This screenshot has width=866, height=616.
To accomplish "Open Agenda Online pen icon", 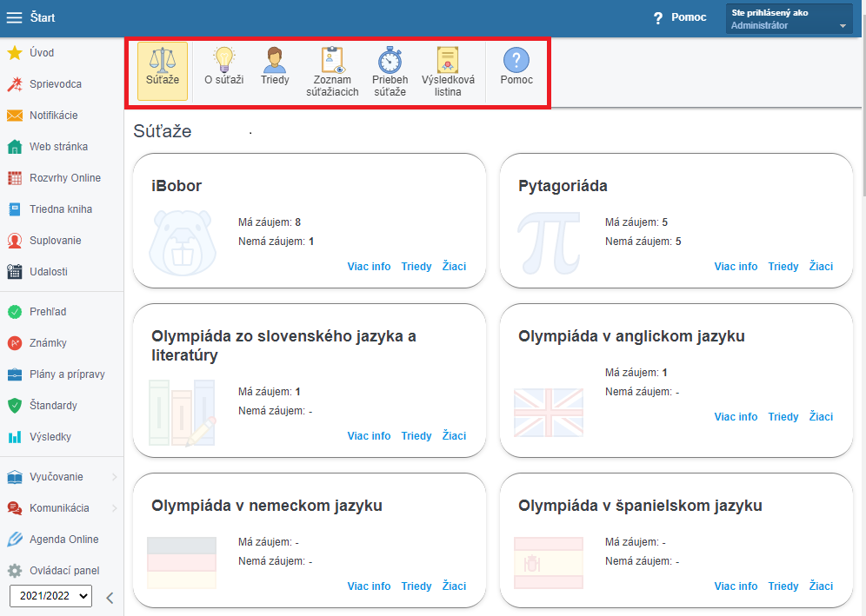I will 15,540.
